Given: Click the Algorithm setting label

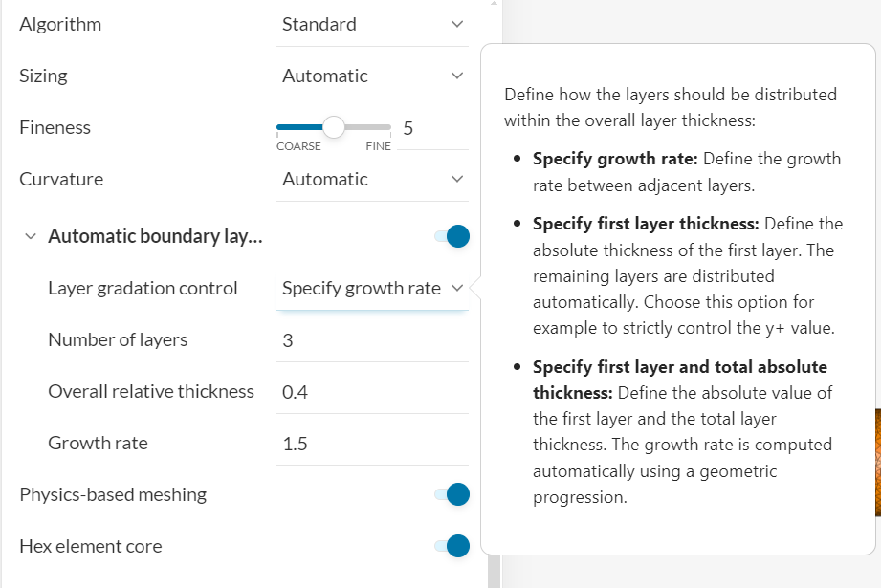Looking at the screenshot, I should (x=60, y=25).
